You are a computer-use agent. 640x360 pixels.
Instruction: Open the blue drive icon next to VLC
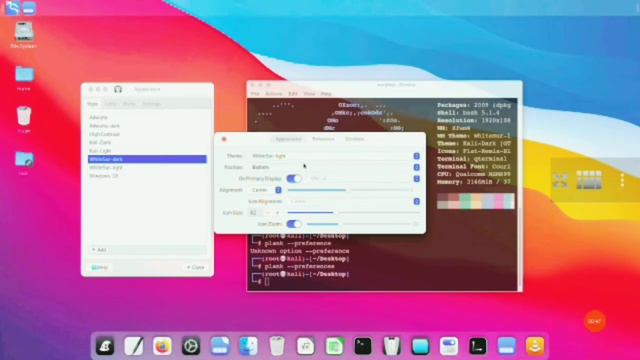pyautogui.click(x=507, y=347)
